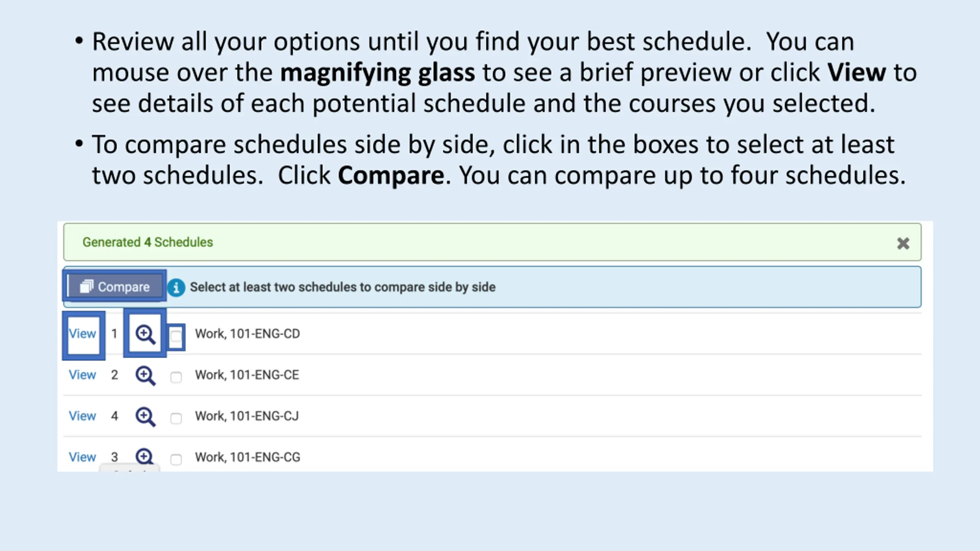Click the Generated 4 Schedules message text
This screenshot has height=551, width=980.
click(x=148, y=242)
